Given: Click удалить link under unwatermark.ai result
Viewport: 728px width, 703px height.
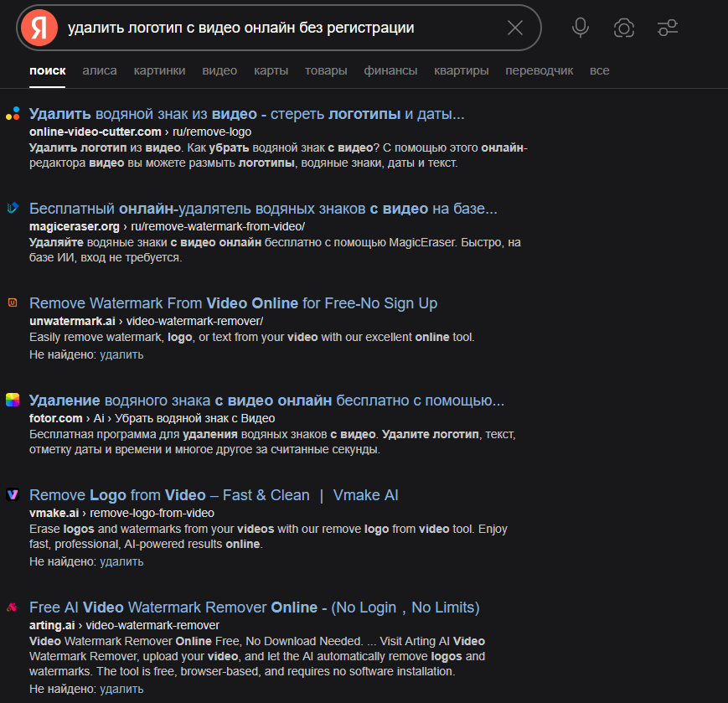Looking at the screenshot, I should 121,354.
